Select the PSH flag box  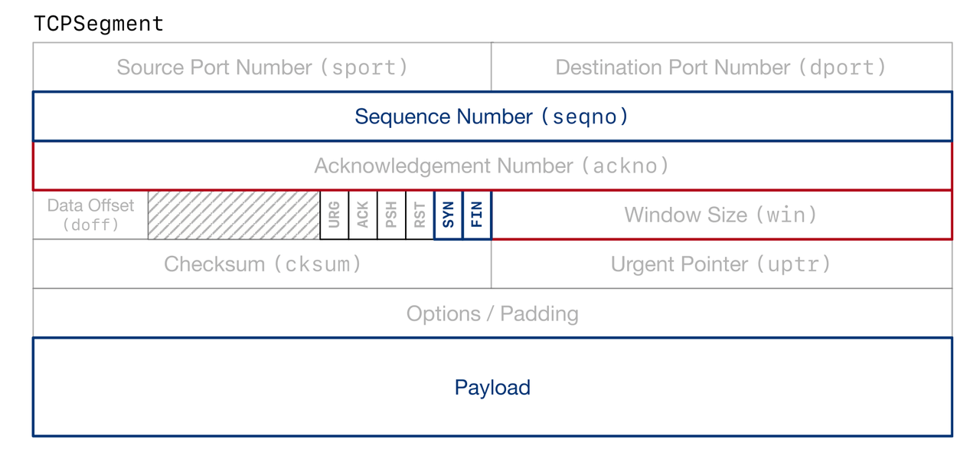click(x=391, y=215)
